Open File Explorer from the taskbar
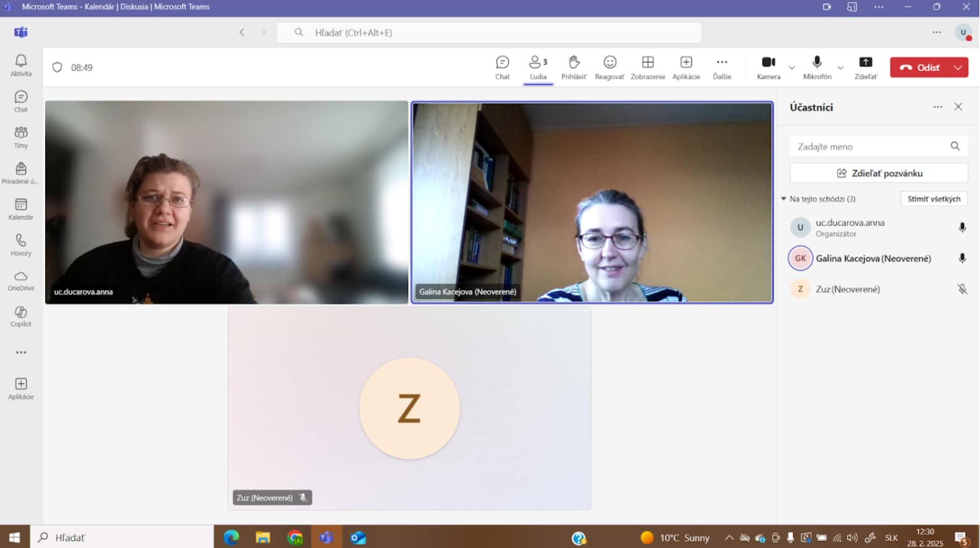Screen dimensions: 980x548 point(263,537)
